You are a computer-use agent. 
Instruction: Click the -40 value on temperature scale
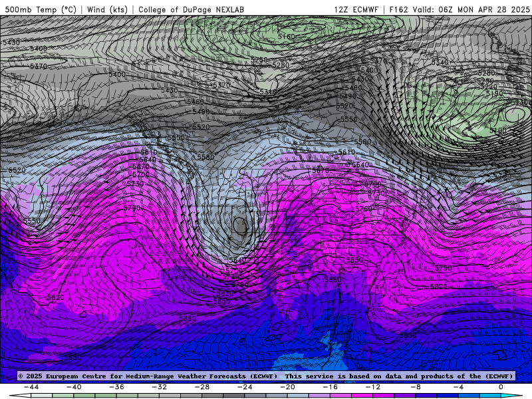tap(74, 387)
